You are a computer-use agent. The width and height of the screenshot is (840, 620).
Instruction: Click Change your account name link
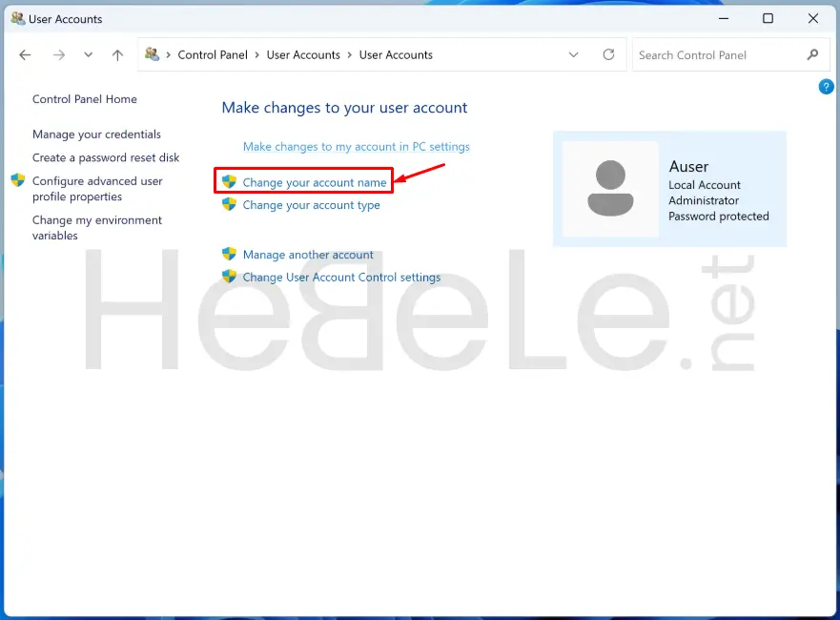tap(315, 183)
